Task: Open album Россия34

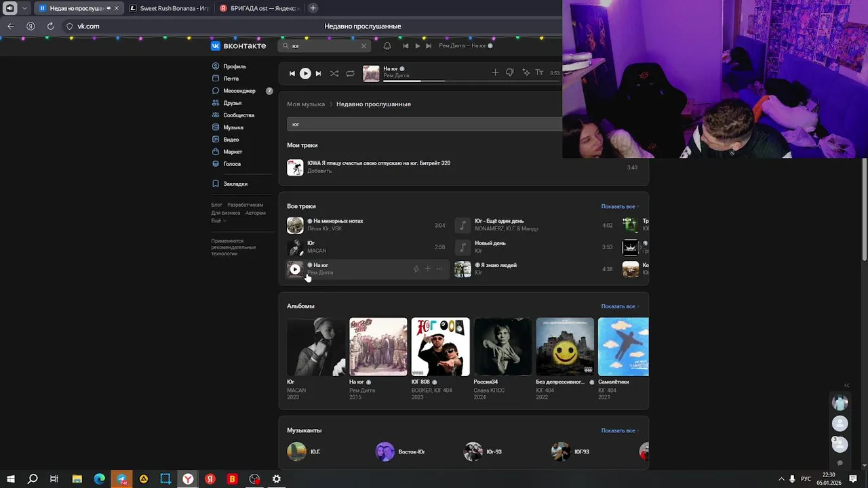Action: [x=502, y=347]
